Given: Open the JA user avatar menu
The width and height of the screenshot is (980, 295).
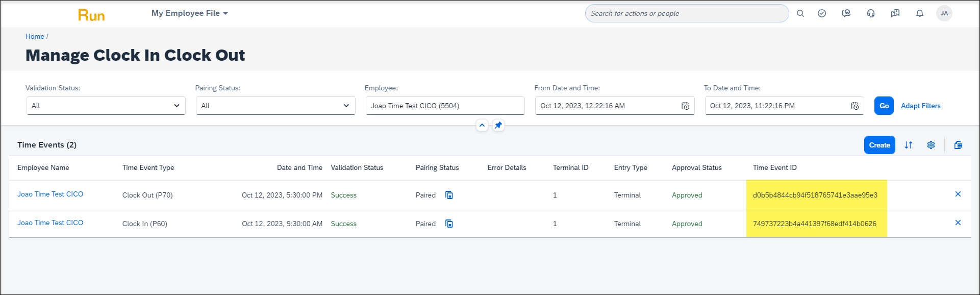Looking at the screenshot, I should click(944, 14).
